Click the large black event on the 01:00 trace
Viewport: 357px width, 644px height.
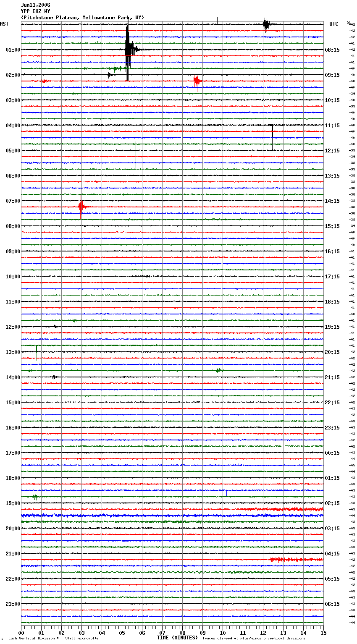point(129,50)
